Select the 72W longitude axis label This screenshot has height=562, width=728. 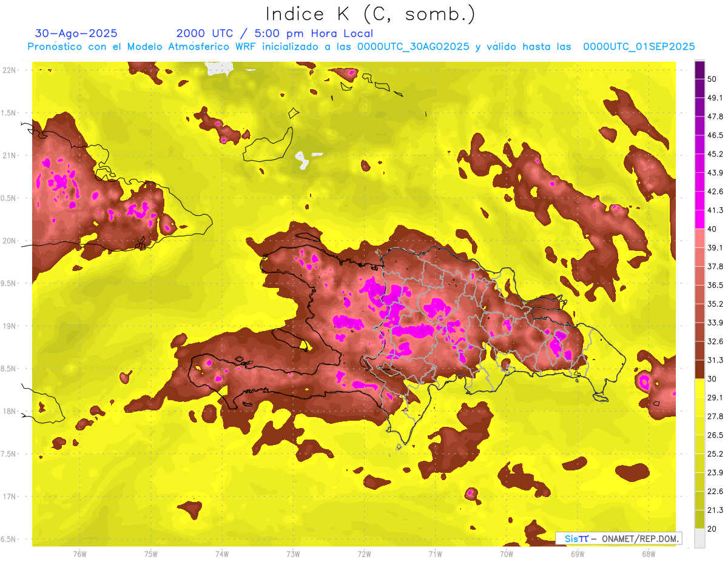[x=364, y=554]
